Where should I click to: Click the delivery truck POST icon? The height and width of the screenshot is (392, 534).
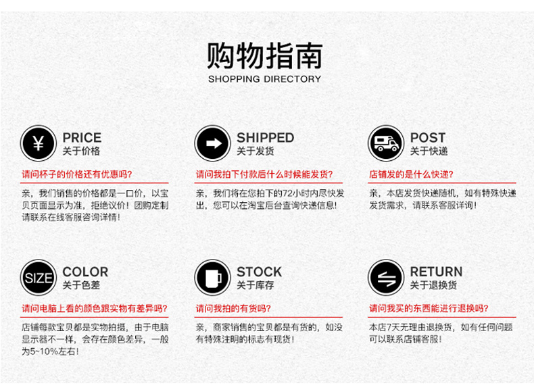click(386, 143)
